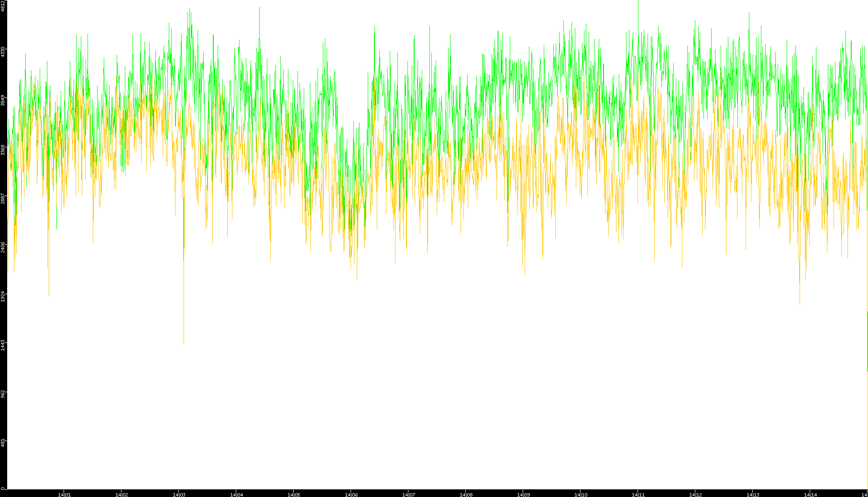Click the 14:13 time axis label
The width and height of the screenshot is (868, 497).
click(x=753, y=494)
